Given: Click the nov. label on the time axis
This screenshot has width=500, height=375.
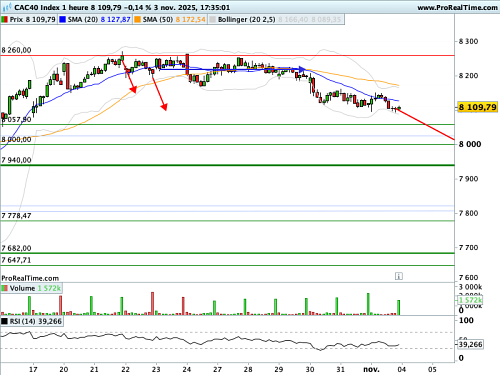Looking at the screenshot, I should click(x=371, y=369).
